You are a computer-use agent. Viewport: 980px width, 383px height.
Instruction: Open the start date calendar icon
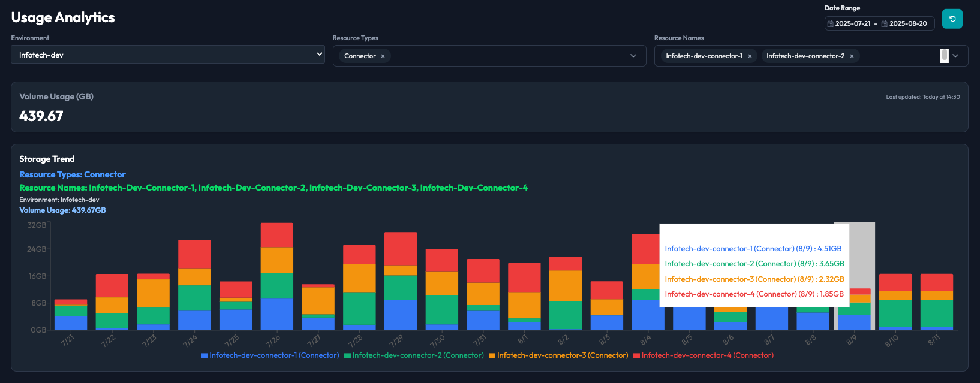831,23
